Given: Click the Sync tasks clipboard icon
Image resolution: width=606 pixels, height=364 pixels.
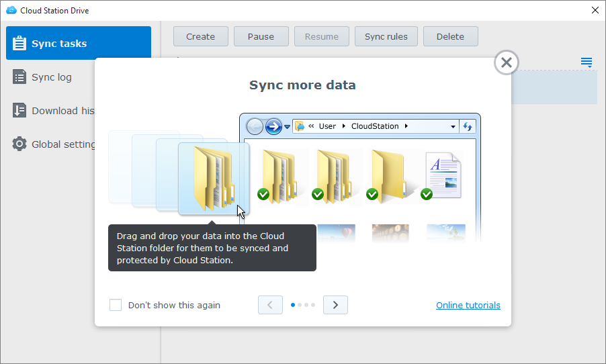Looking at the screenshot, I should point(19,44).
